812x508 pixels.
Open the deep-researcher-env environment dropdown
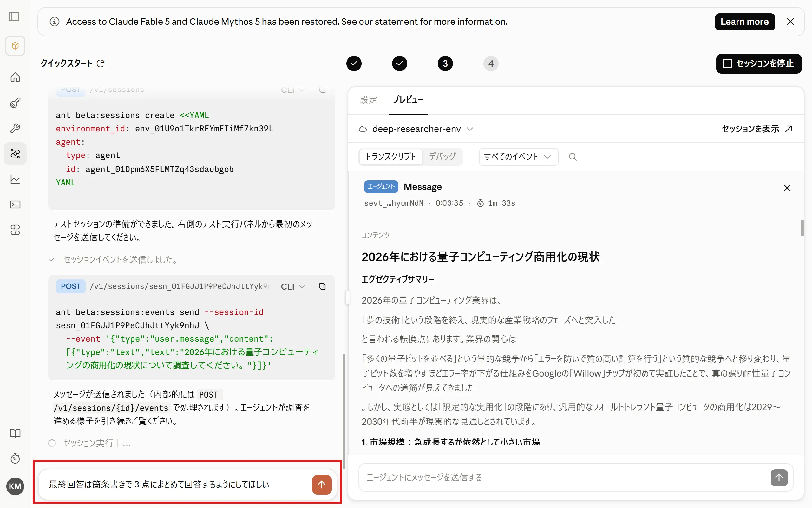[x=416, y=129]
